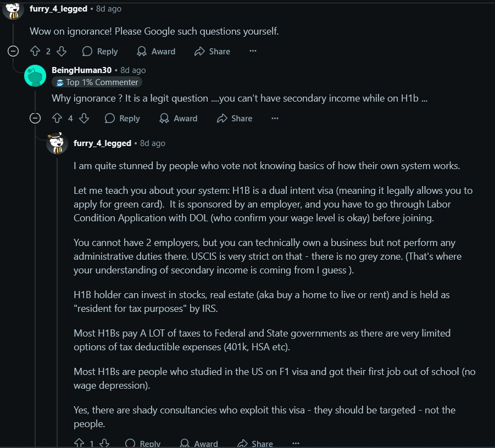The image size is (495, 448).
Task: Click the '8d ago' timestamp on BeingHuman30's comment
Action: point(133,70)
